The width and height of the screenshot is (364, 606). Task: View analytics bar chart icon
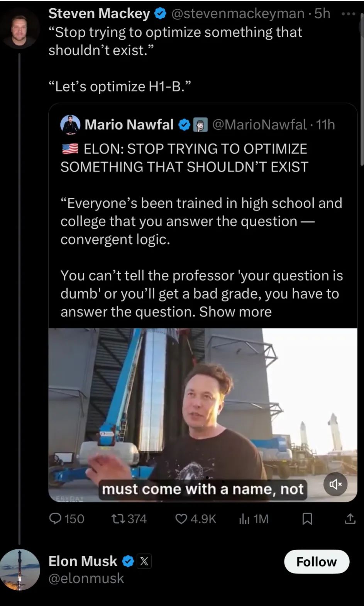(x=244, y=519)
